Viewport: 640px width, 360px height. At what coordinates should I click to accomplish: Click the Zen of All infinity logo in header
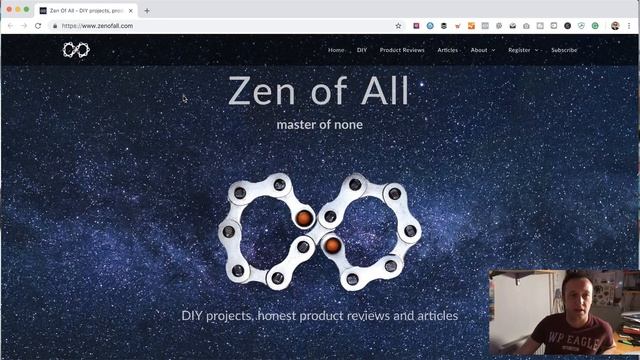[76, 50]
